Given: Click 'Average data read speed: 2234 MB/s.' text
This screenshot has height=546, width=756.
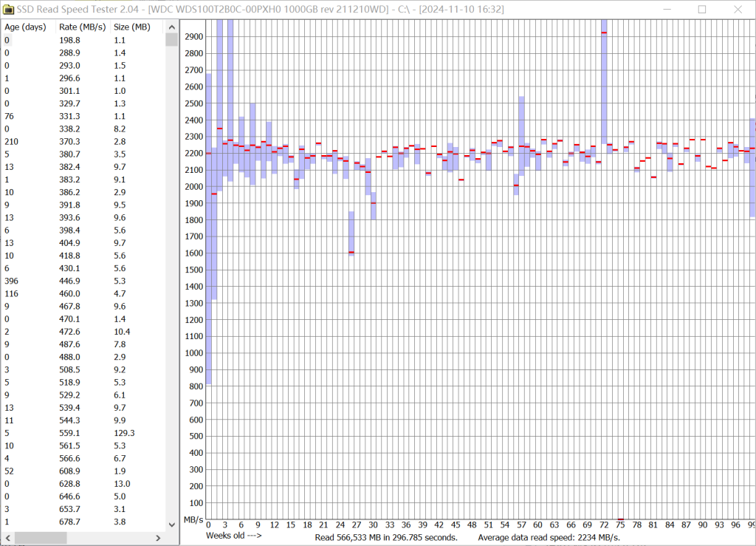Looking at the screenshot, I should [549, 537].
